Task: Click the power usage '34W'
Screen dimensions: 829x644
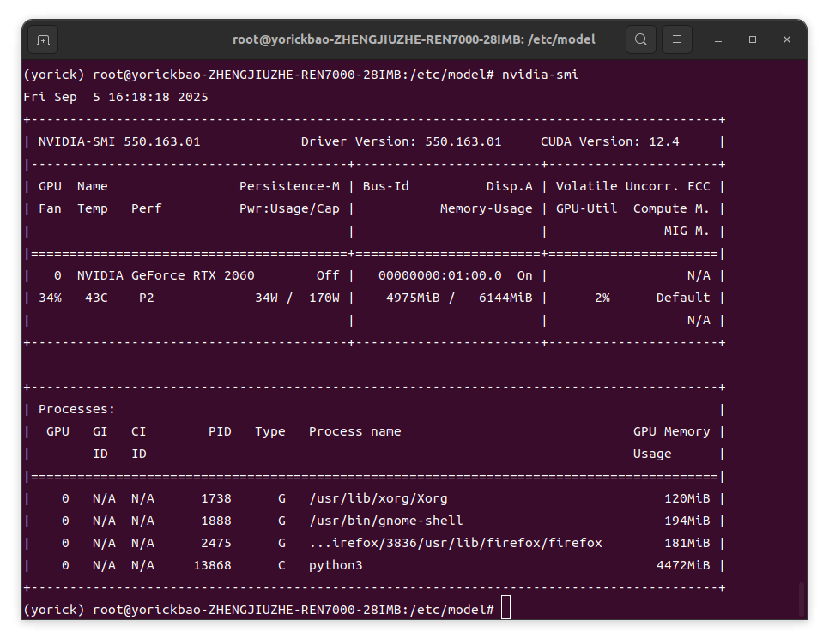Action: 266,298
